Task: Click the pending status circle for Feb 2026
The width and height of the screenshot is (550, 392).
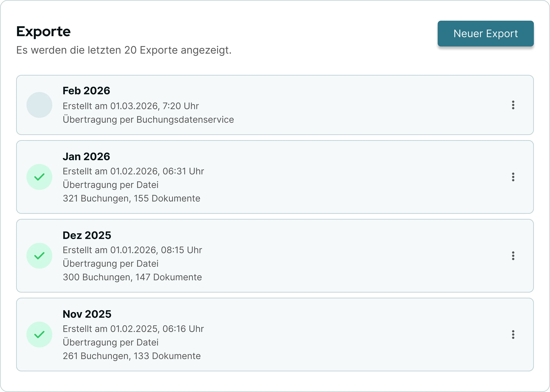Action: [x=39, y=105]
